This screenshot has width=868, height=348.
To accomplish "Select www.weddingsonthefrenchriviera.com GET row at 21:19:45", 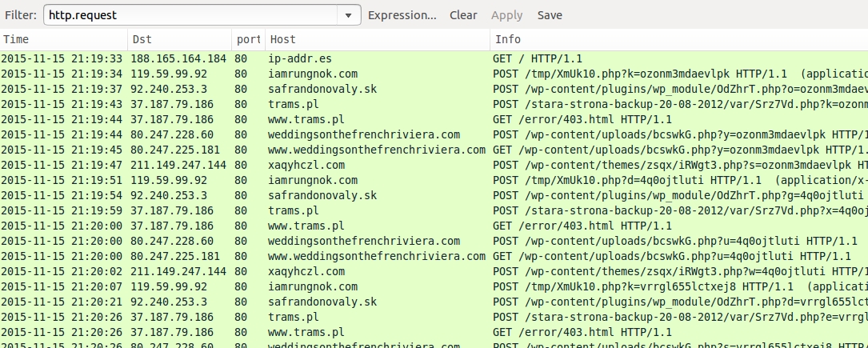I will [376, 150].
